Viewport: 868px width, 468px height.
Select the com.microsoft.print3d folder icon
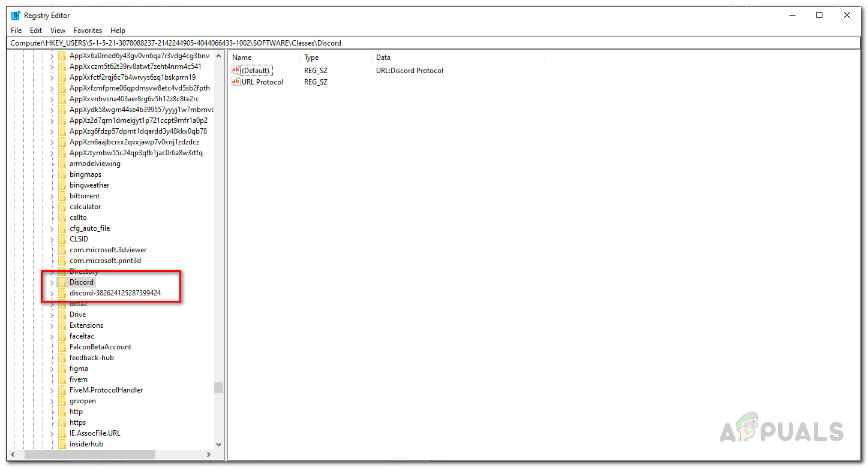[x=61, y=261]
